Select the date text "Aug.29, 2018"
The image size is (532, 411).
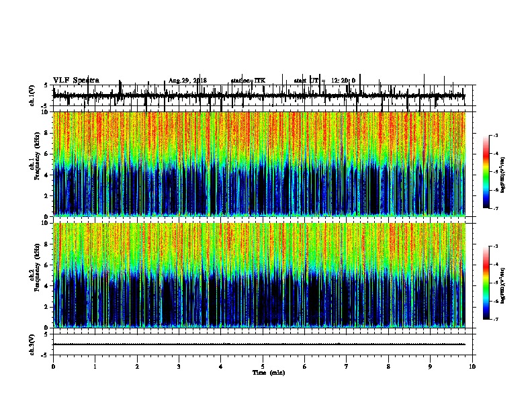click(x=187, y=81)
